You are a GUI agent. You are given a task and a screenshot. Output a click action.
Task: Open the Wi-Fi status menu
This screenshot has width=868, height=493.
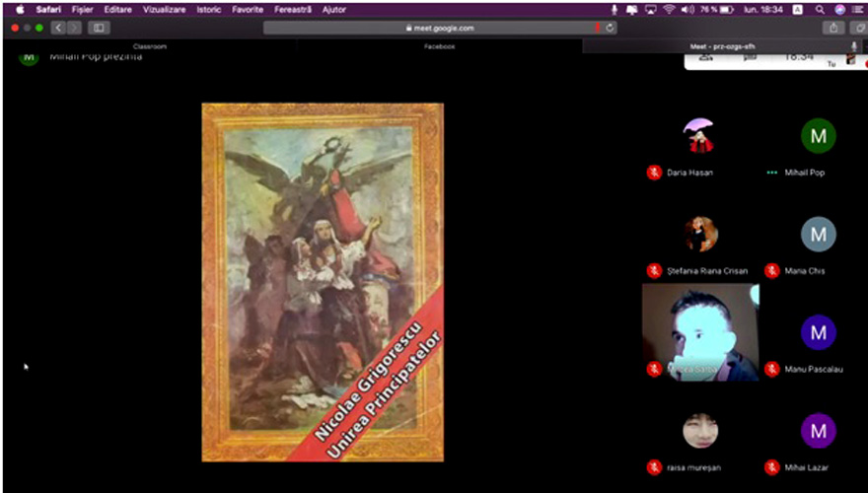click(669, 10)
